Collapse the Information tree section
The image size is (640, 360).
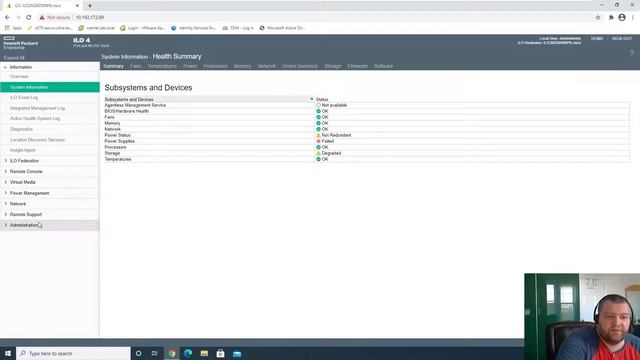5,67
